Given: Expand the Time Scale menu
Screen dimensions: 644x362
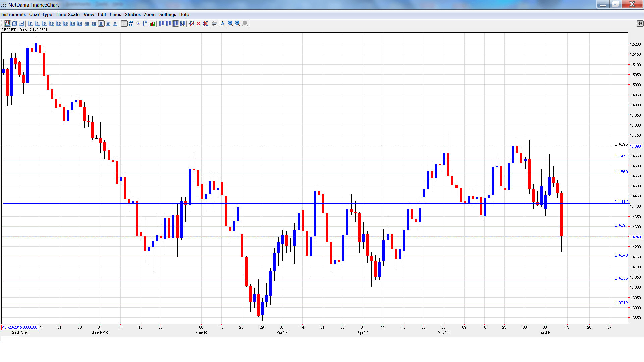Looking at the screenshot, I should pyautogui.click(x=67, y=14).
